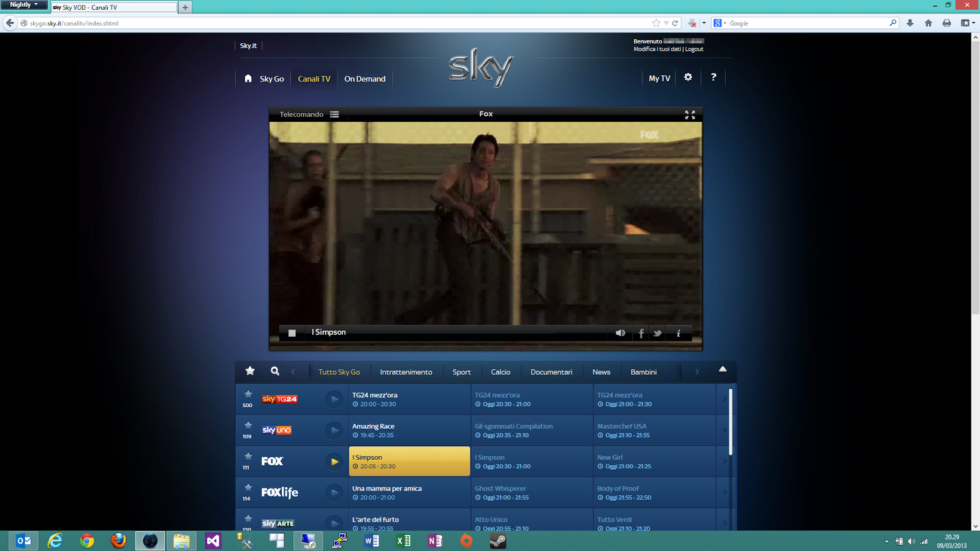Viewport: 980px width, 551px height.
Task: Follow the Sky.it link
Action: pyautogui.click(x=248, y=46)
